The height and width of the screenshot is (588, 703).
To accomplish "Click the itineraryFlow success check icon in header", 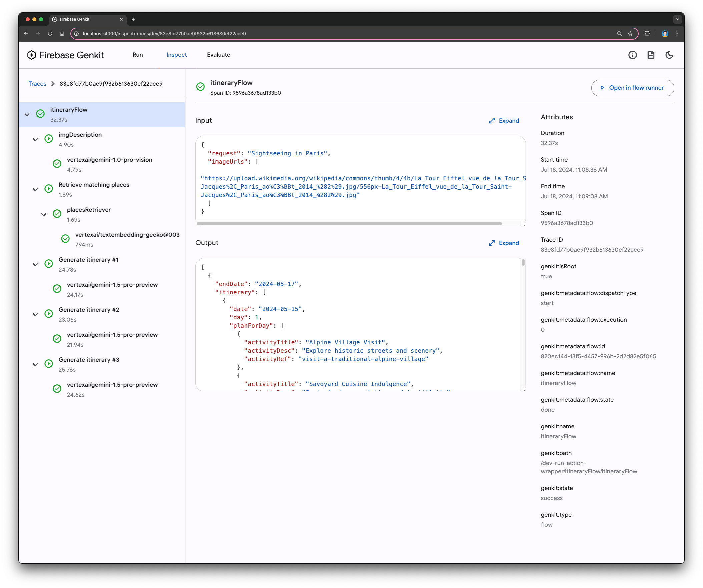I will tap(200, 87).
